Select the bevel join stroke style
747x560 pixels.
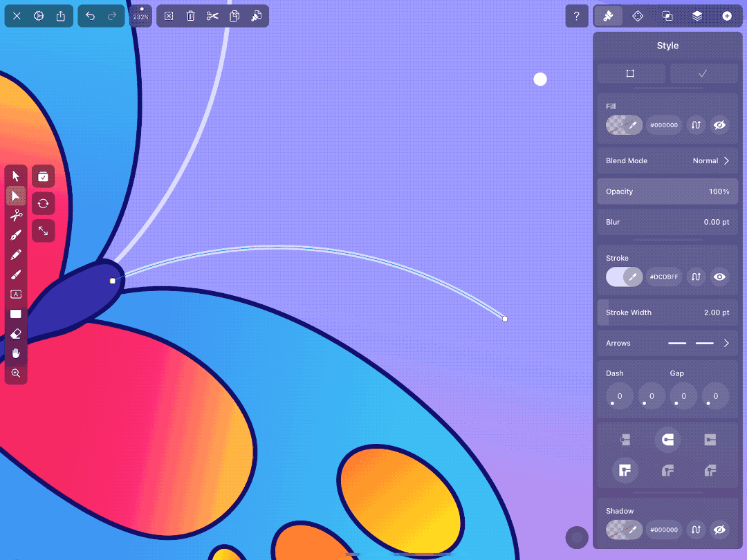(x=710, y=471)
